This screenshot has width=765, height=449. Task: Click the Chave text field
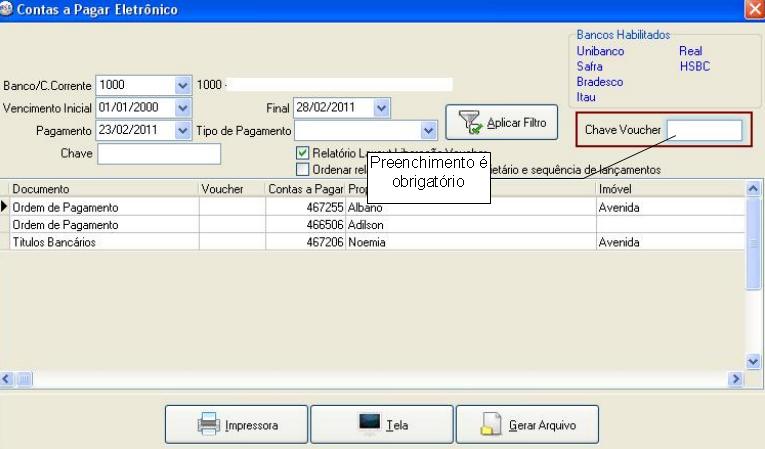click(x=159, y=154)
